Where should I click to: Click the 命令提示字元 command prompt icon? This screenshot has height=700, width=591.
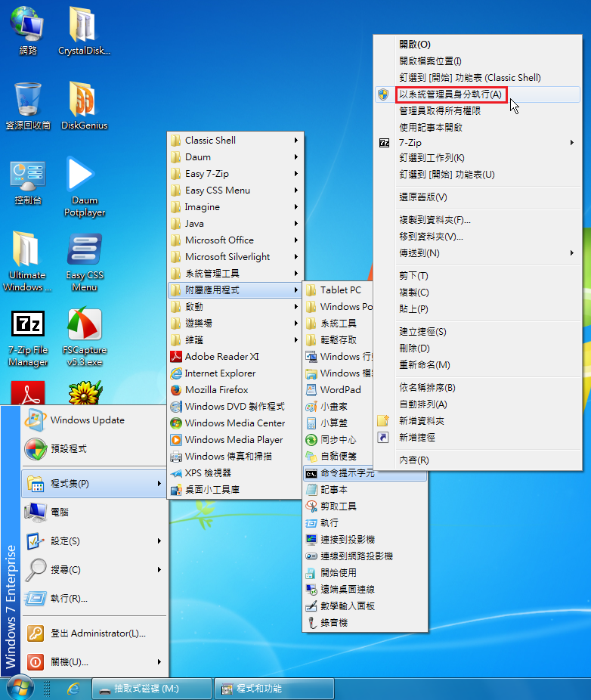point(311,473)
